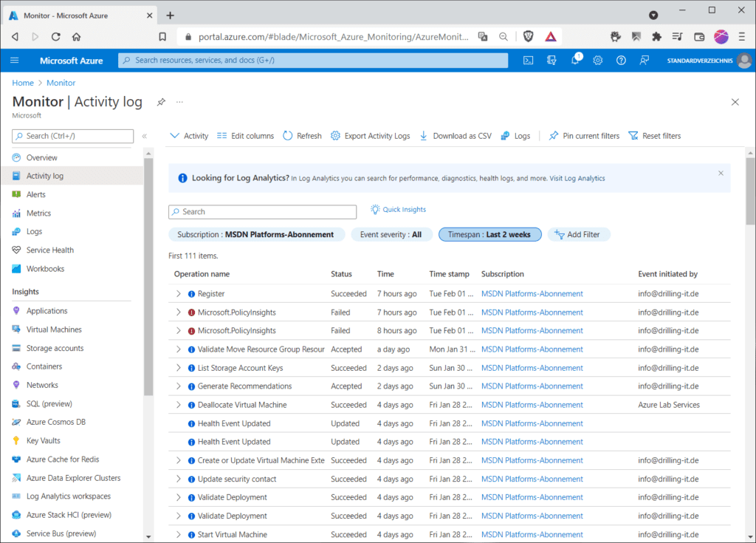Go to the browser home page

[x=76, y=37]
